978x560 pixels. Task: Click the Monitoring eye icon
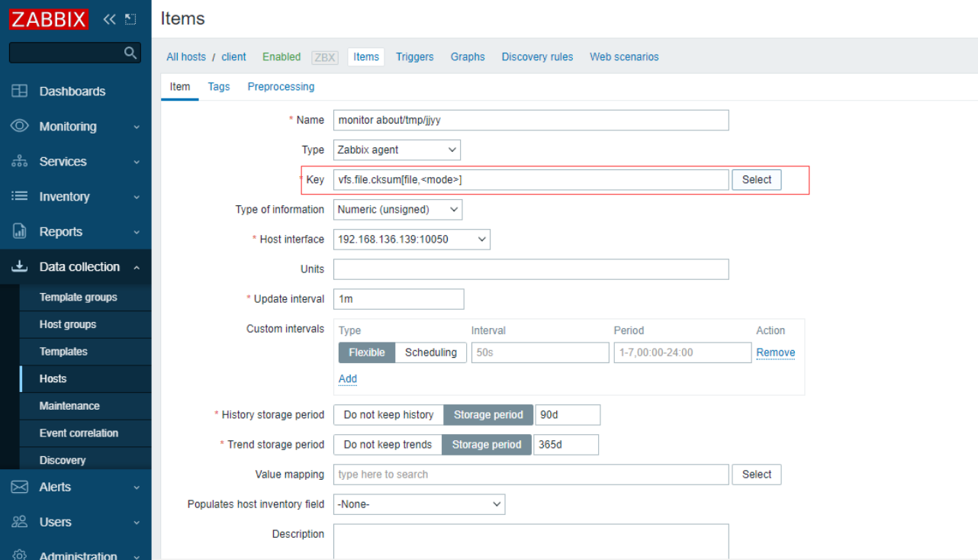(x=20, y=126)
